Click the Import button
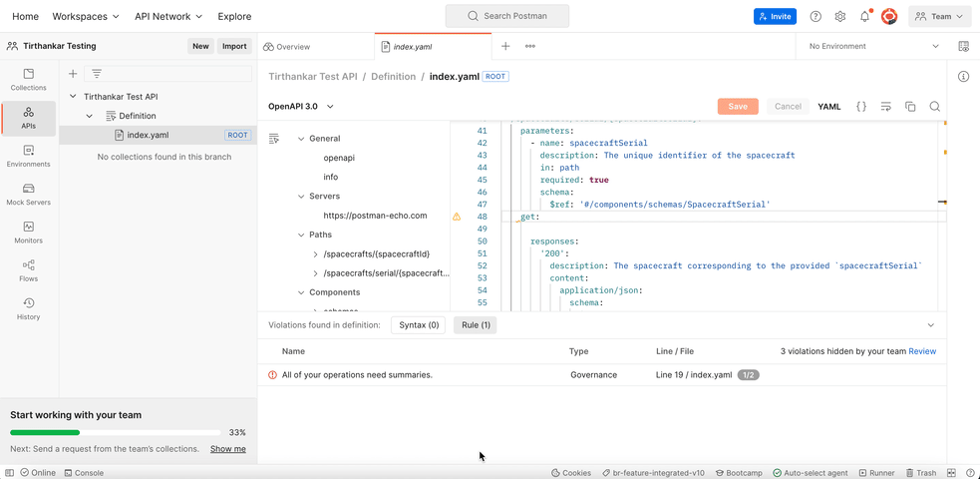 [234, 46]
